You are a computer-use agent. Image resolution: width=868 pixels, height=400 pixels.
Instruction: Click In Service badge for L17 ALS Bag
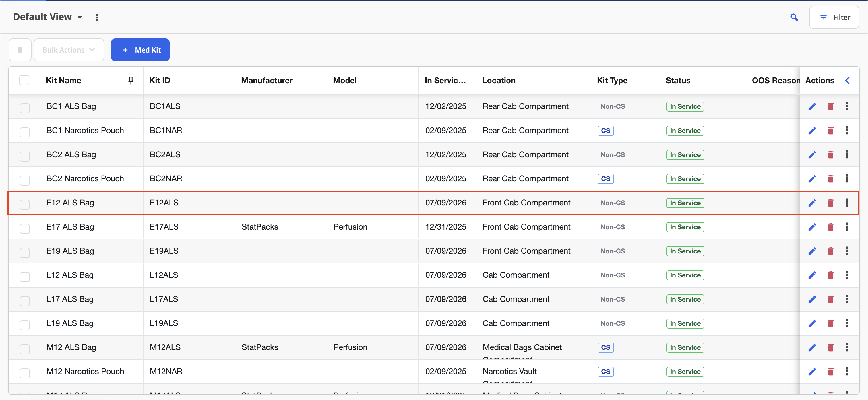(x=685, y=299)
